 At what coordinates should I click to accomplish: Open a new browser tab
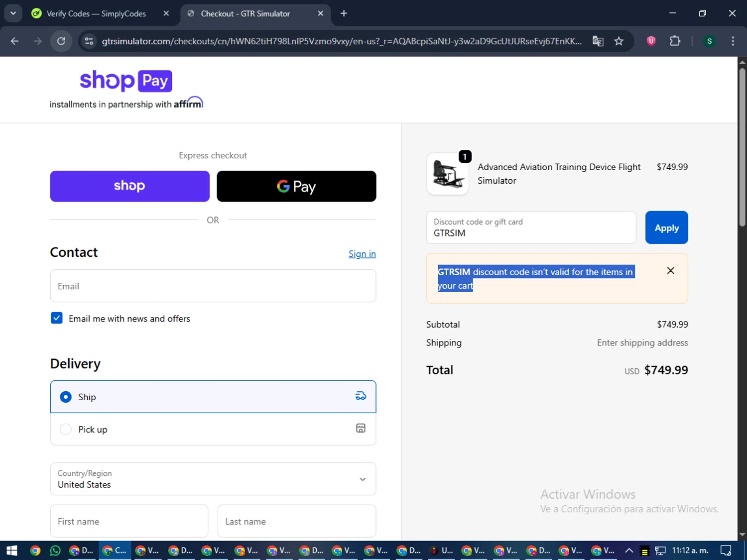[x=344, y=13]
